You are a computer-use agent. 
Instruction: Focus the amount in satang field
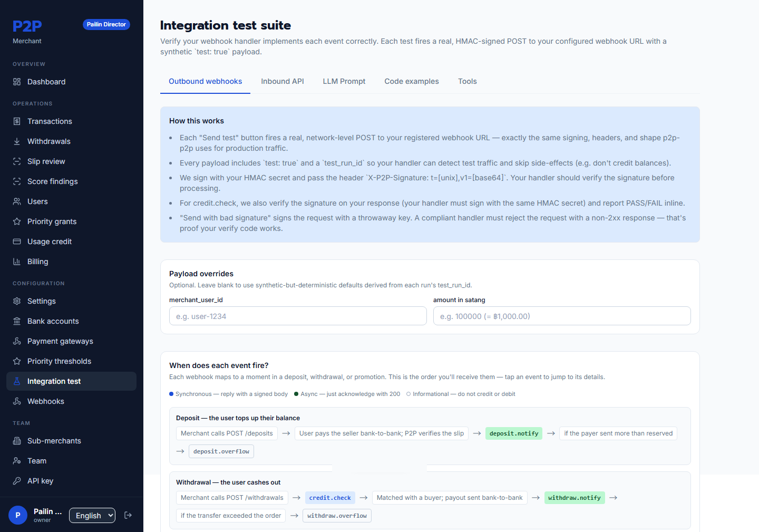[562, 316]
